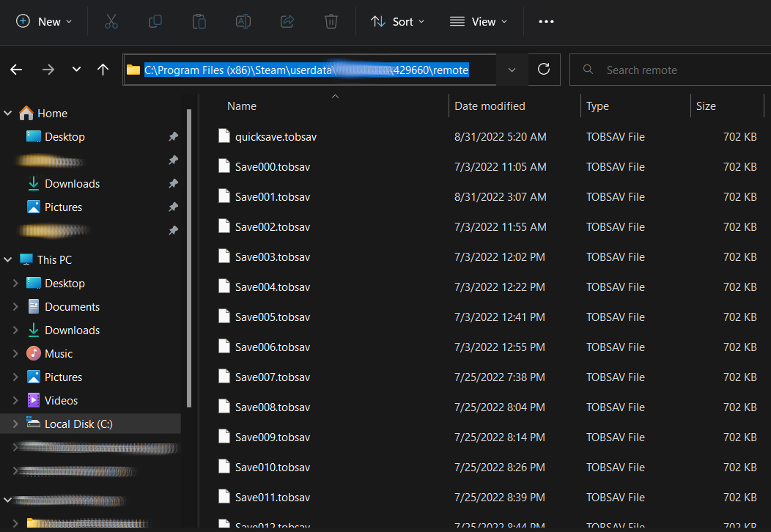
Task: Collapse the Home section
Action: tap(8, 113)
